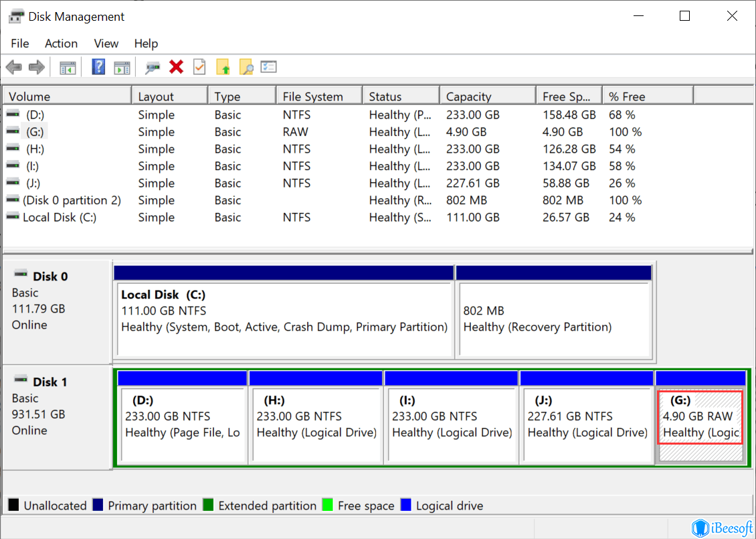Click the 68 % free cell
Image resolution: width=756 pixels, height=539 pixels.
[622, 115]
